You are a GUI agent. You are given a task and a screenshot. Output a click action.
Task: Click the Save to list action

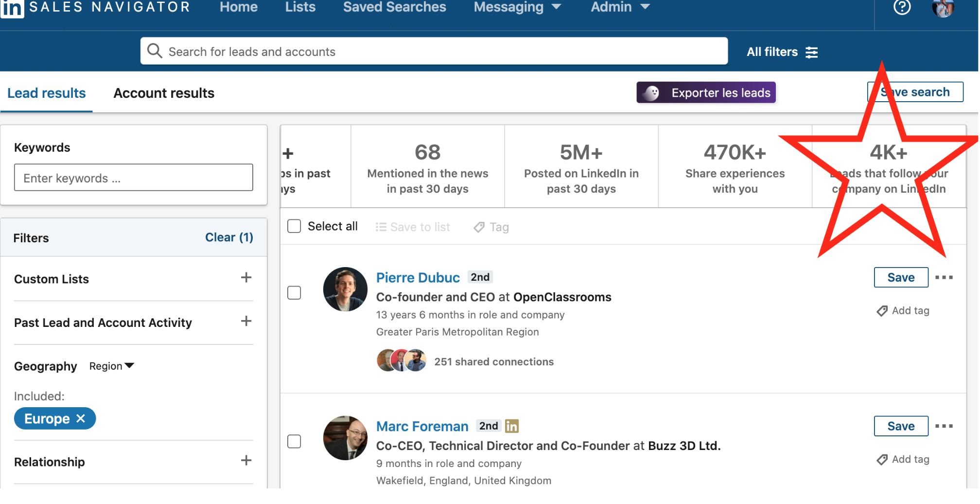pyautogui.click(x=413, y=227)
